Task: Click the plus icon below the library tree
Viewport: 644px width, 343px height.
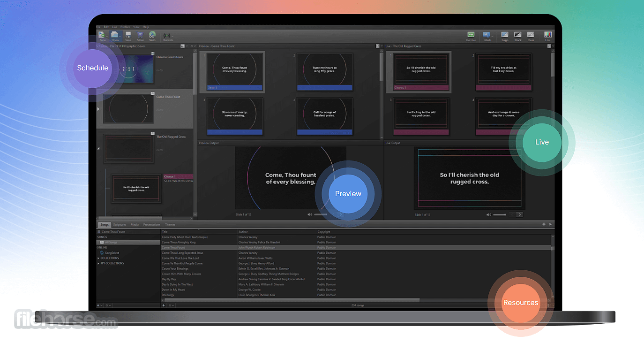Action: tap(98, 305)
